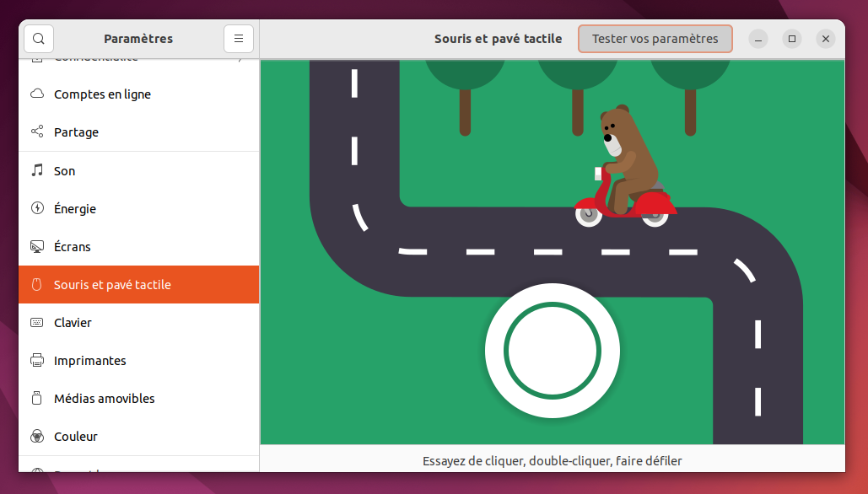Close the Paramètres window

tap(826, 39)
